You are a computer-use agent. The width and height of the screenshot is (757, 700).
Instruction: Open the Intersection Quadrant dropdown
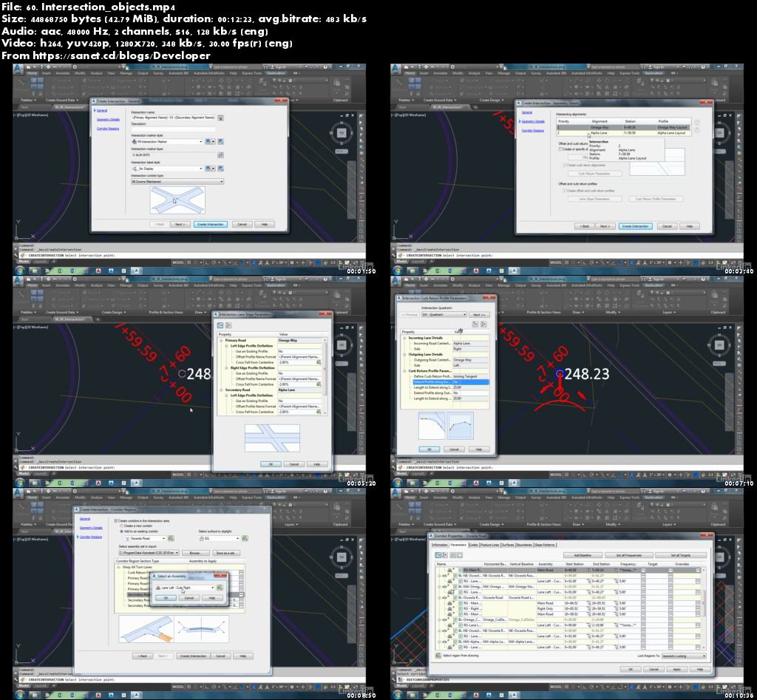click(444, 315)
